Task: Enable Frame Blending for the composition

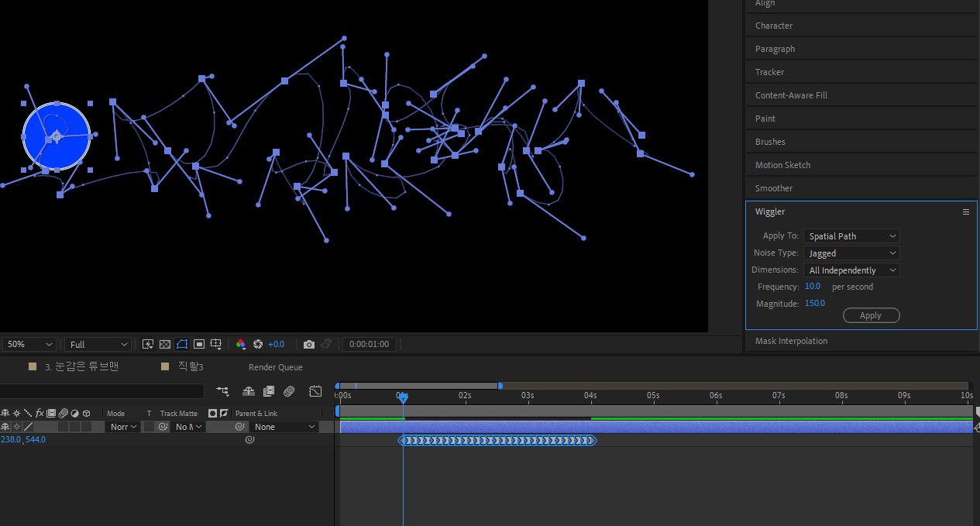Action: (269, 391)
